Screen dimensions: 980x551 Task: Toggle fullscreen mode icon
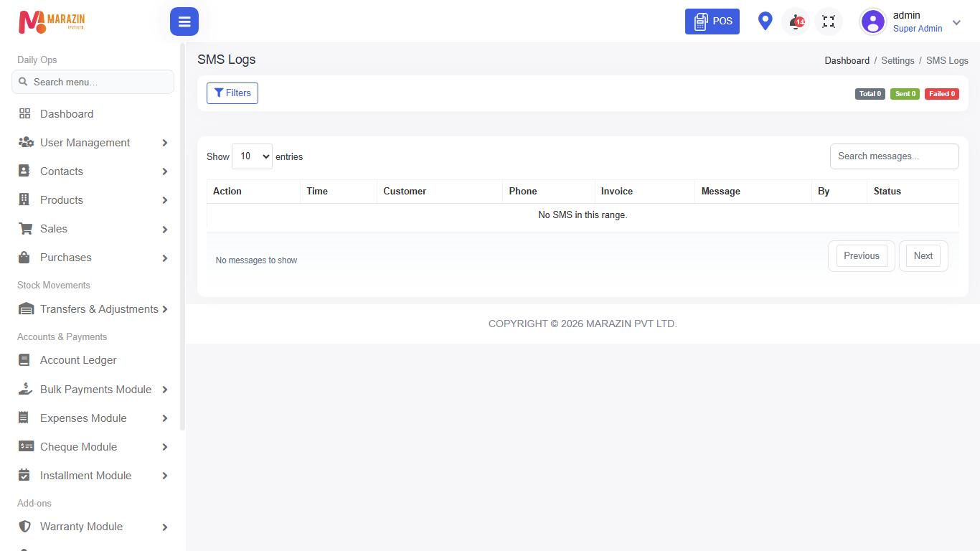(x=829, y=22)
